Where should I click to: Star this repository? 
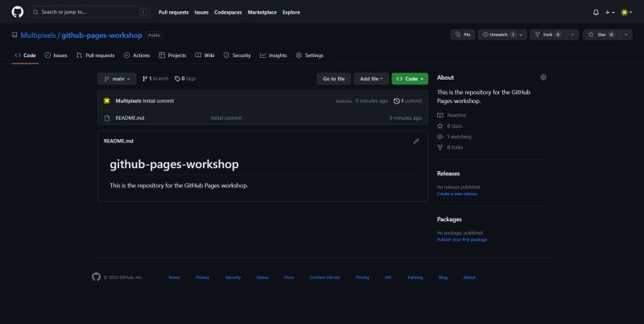pyautogui.click(x=601, y=35)
